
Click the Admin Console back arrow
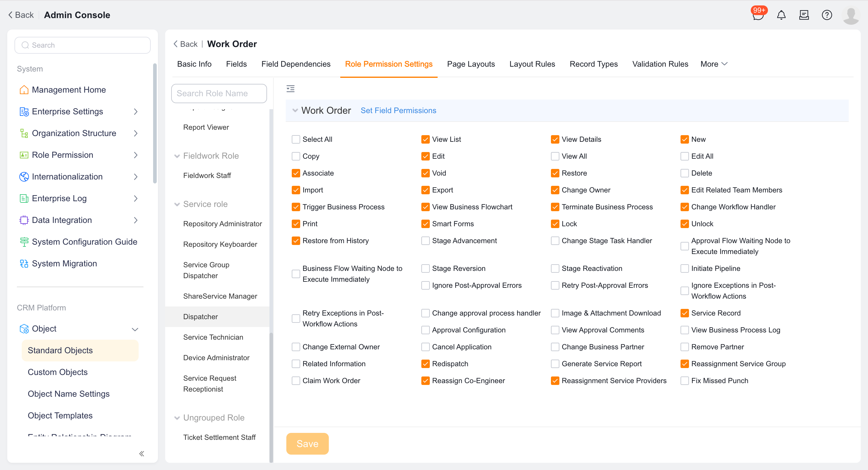pyautogui.click(x=10, y=15)
